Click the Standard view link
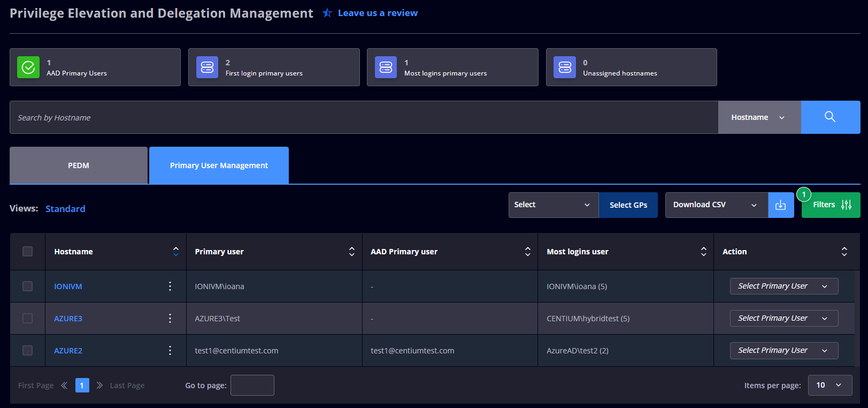Screen dimensions: 868x408 [65, 209]
